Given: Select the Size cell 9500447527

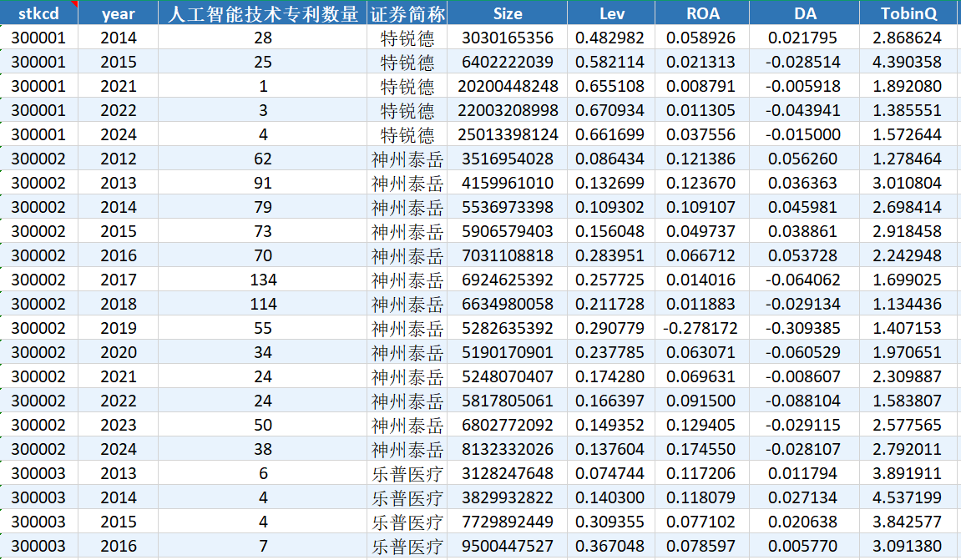Looking at the screenshot, I should (508, 547).
